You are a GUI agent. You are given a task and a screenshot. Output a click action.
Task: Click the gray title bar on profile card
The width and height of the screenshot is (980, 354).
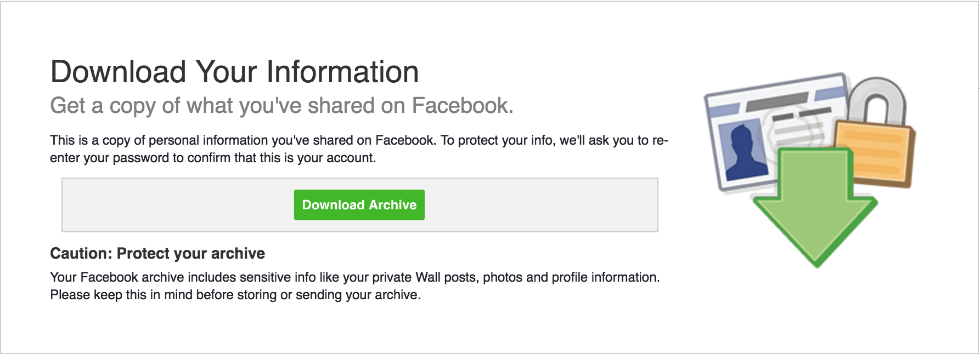[x=777, y=101]
